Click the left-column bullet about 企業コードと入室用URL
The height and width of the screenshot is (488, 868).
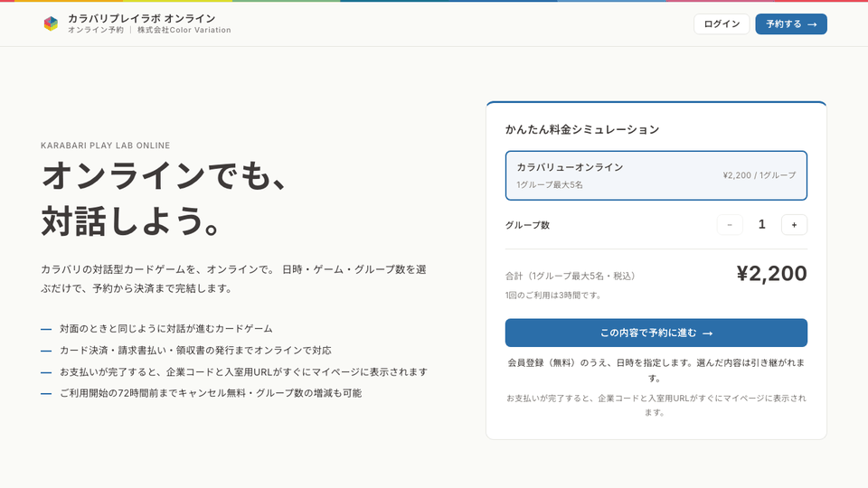[x=243, y=371]
